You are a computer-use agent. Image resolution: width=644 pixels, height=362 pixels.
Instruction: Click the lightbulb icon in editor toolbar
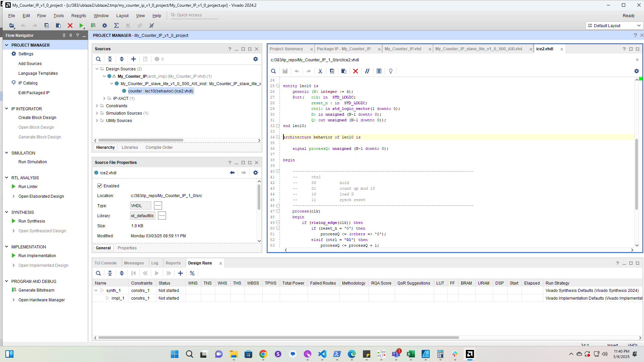click(x=391, y=71)
